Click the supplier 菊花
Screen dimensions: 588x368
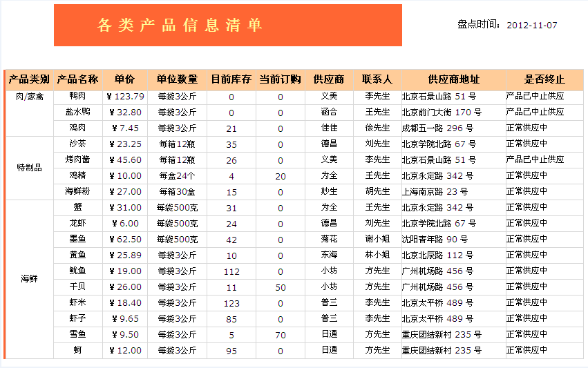(x=330, y=239)
